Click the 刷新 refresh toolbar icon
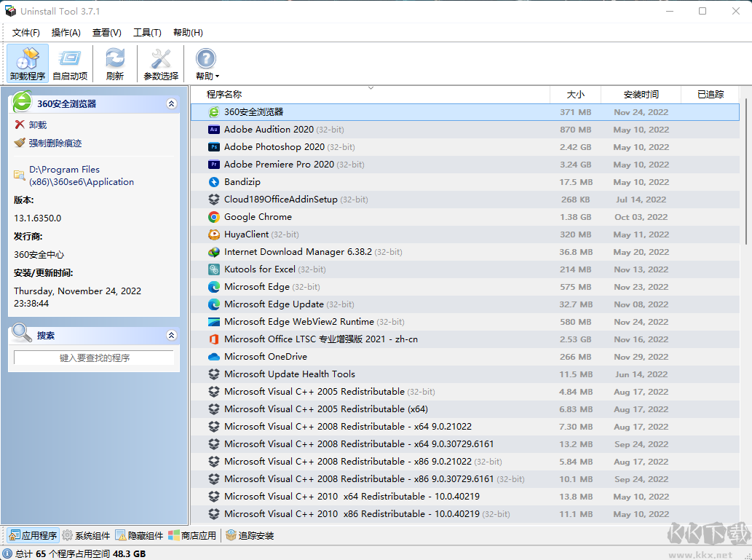This screenshot has height=560, width=752. coord(114,63)
